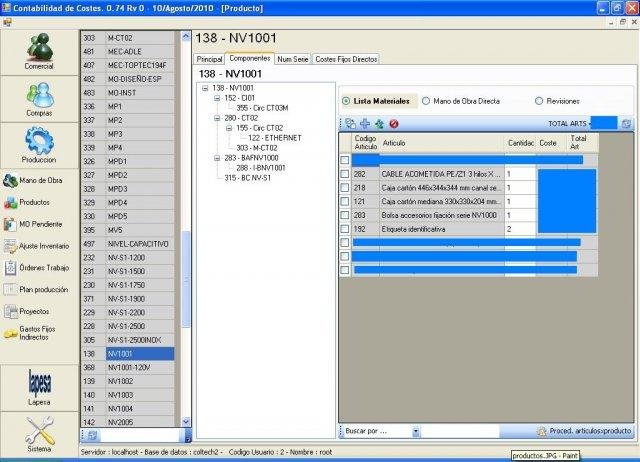Open Productos in the sidebar
The image size is (640, 462).
tap(27, 202)
